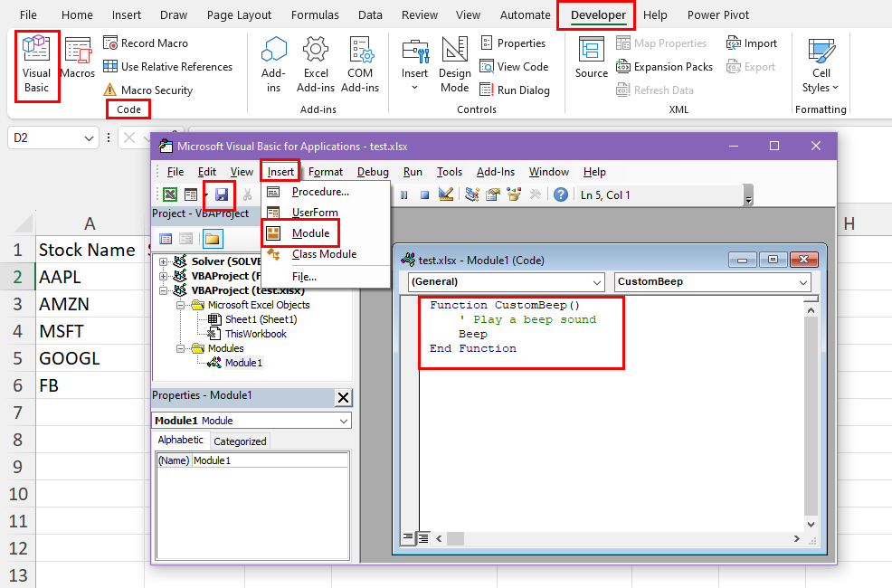Select ThisWorkbook in the project tree
Viewport: 892px width, 588px height.
coord(256,334)
